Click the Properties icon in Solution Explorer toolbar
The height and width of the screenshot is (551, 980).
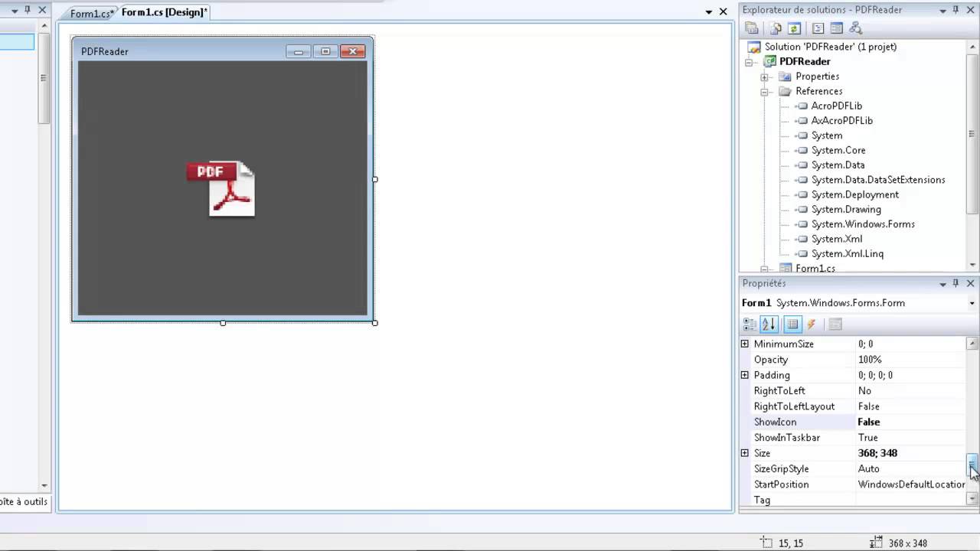click(x=752, y=28)
